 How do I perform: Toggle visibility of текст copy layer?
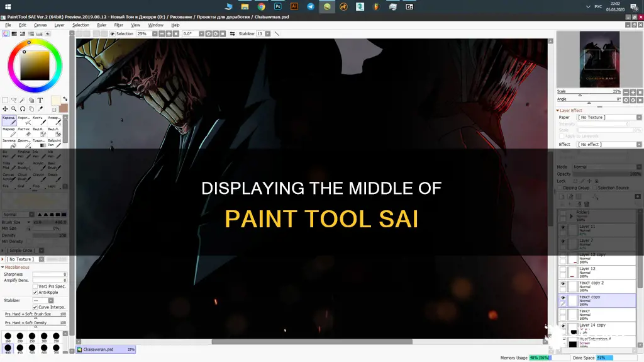click(x=563, y=298)
